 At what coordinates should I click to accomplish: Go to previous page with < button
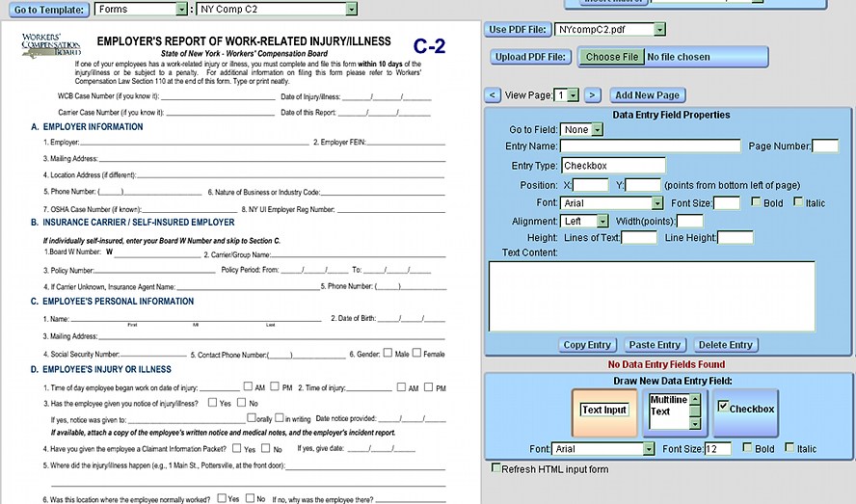point(492,95)
